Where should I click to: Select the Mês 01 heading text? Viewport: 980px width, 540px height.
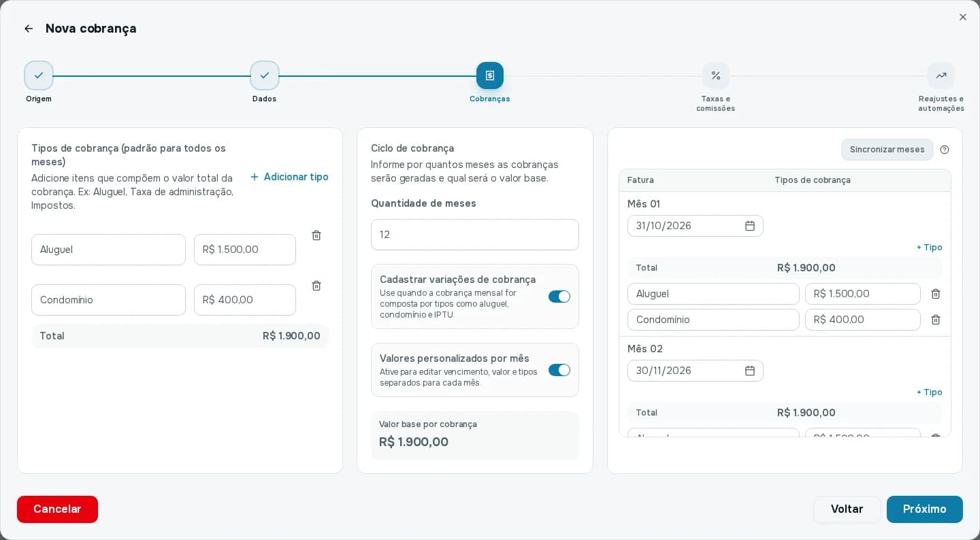[x=644, y=204]
